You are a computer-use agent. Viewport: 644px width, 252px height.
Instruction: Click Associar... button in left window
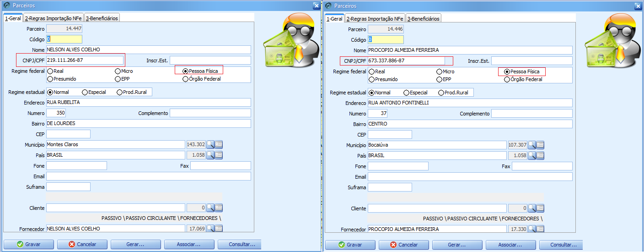[189, 244]
